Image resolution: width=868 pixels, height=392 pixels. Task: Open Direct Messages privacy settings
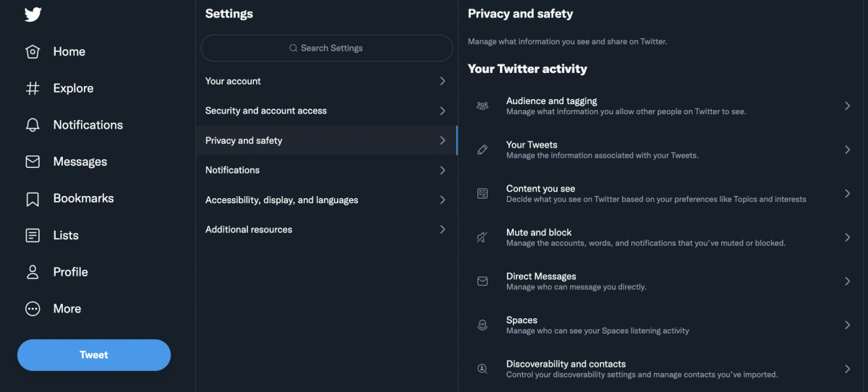pyautogui.click(x=541, y=281)
